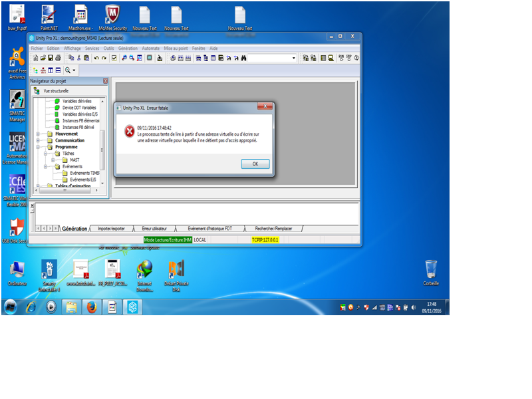532x399 pixels.
Task: Select the Evénements TIMER tree item
Action: (84, 173)
